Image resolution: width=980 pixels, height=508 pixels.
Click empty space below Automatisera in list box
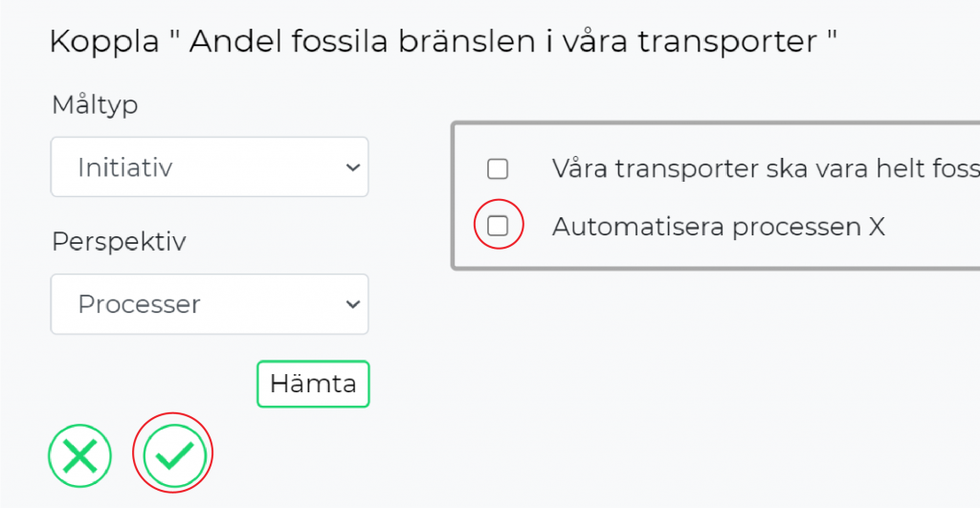coord(719,254)
